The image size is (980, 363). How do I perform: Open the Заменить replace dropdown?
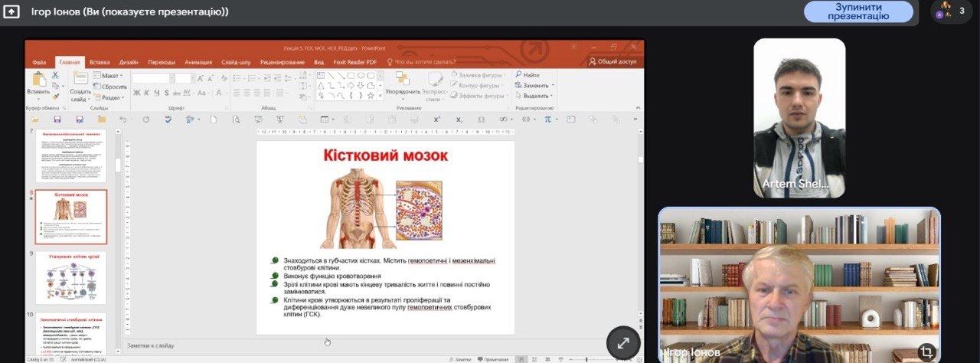pyautogui.click(x=534, y=85)
